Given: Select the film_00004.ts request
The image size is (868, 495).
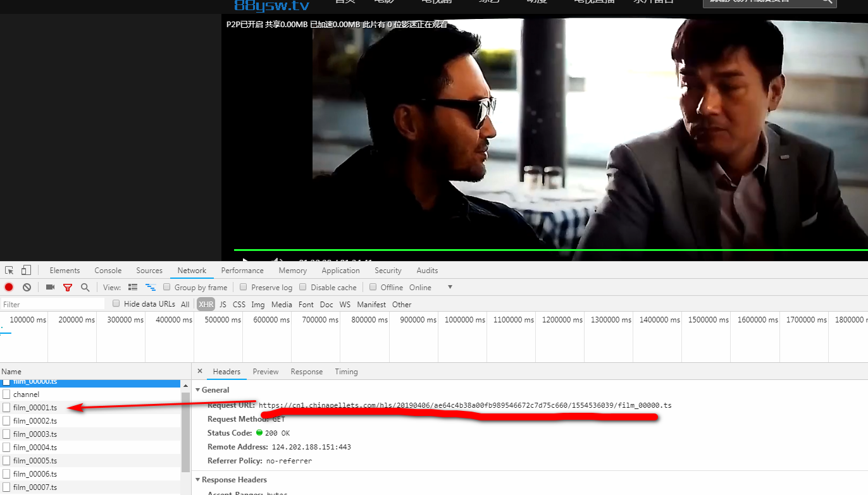Looking at the screenshot, I should [90, 448].
